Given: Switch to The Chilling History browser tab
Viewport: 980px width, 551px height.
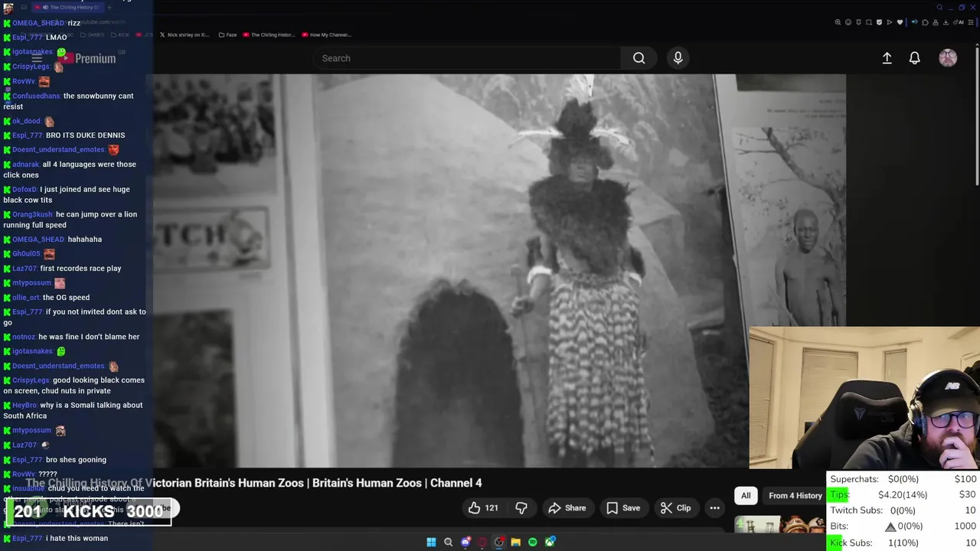Looking at the screenshot, I should pyautogui.click(x=67, y=7).
